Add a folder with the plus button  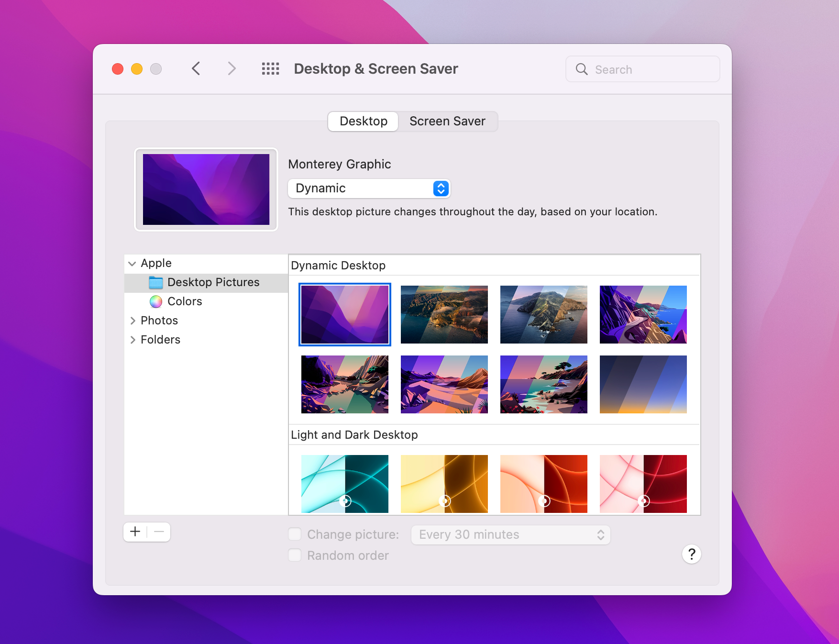135,532
